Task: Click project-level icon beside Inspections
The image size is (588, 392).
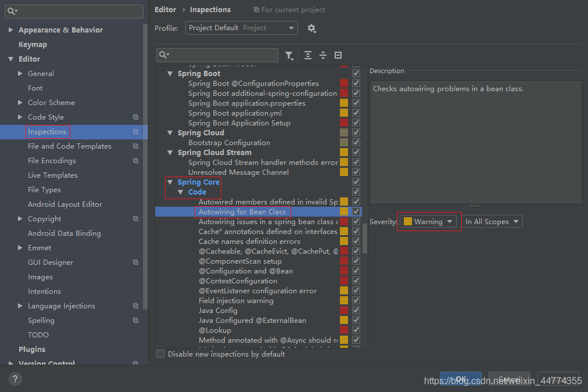Action: (136, 132)
